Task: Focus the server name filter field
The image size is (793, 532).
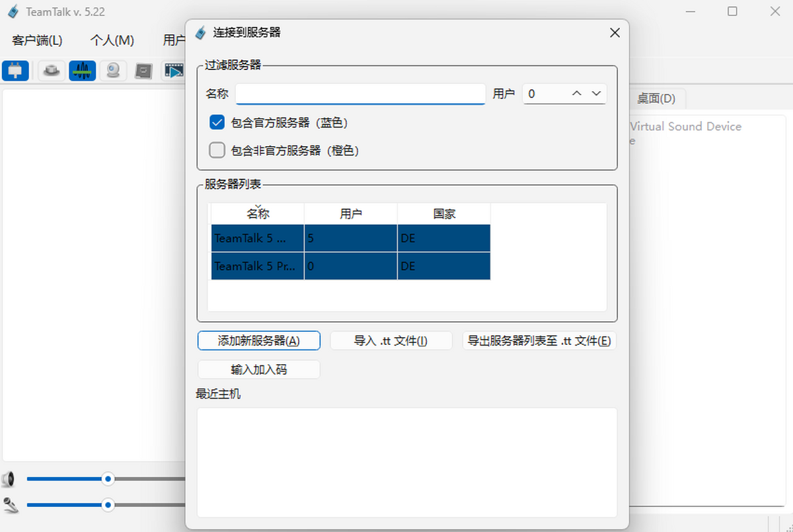Action: 360,94
